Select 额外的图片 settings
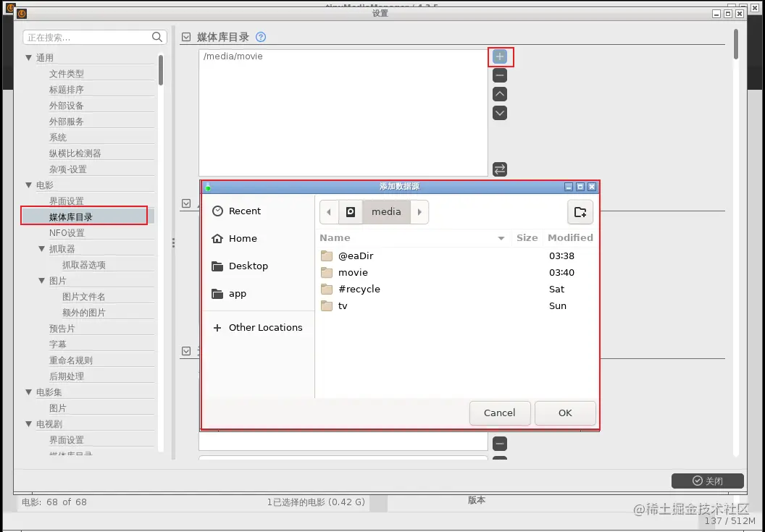The height and width of the screenshot is (532, 765). [x=84, y=313]
